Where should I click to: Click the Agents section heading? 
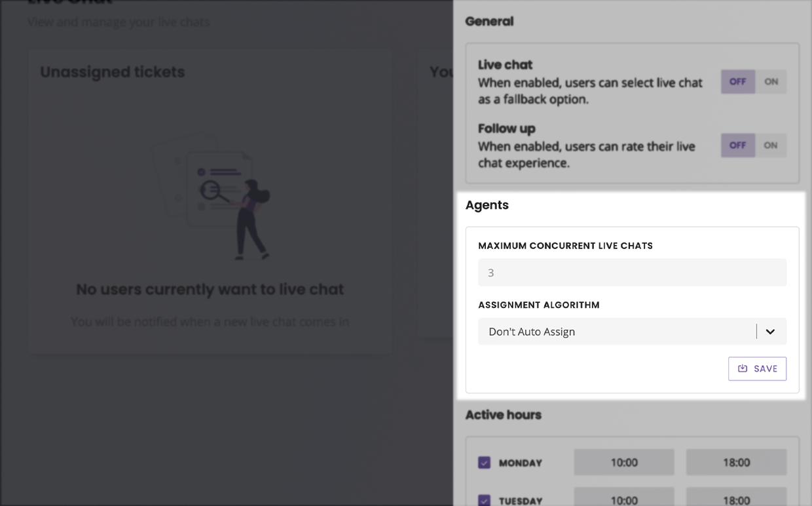coord(487,205)
